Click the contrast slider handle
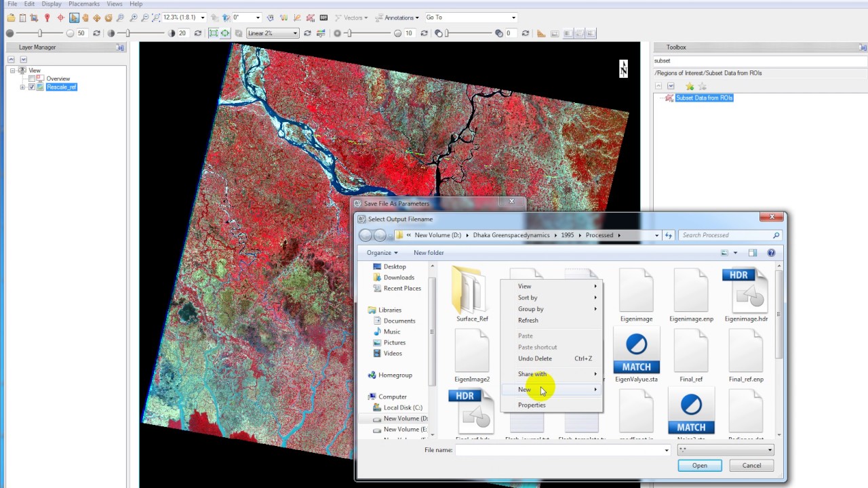This screenshot has width=868, height=488. click(x=127, y=33)
